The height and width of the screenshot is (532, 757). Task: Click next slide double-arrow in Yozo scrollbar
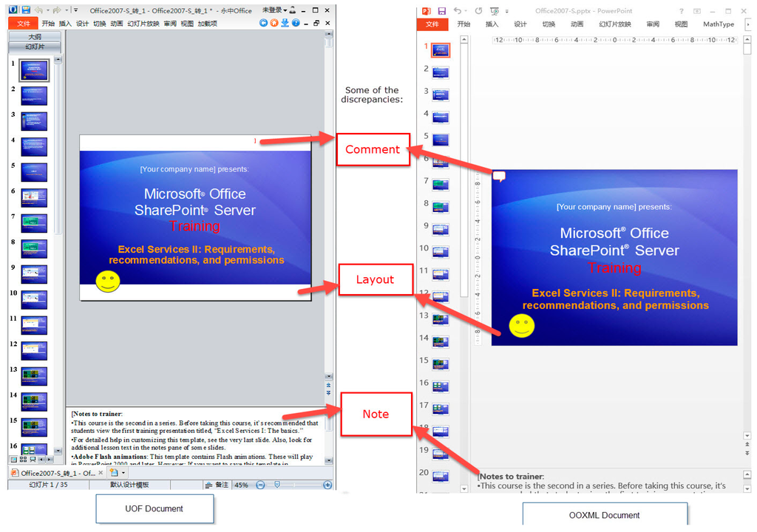click(x=328, y=393)
